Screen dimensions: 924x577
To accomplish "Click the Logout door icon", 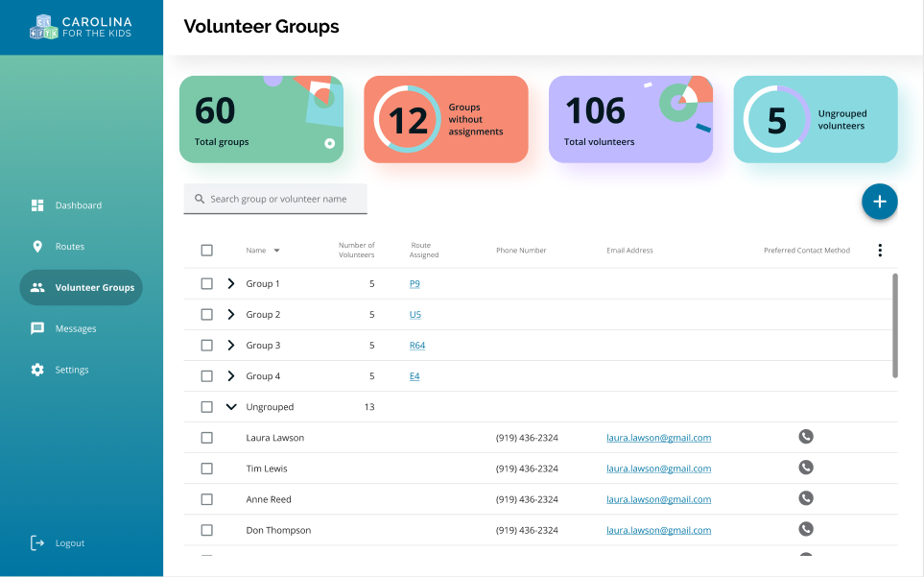I will [x=37, y=543].
